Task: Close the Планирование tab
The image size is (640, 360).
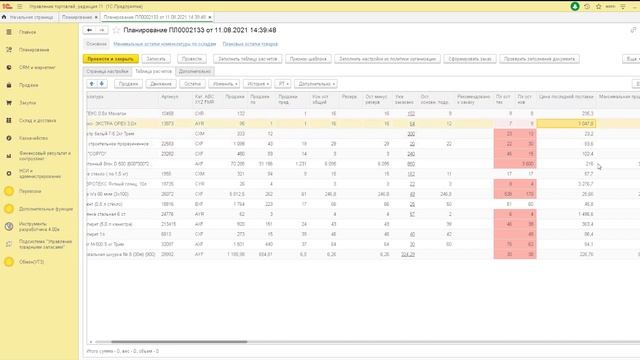Action: pos(96,17)
